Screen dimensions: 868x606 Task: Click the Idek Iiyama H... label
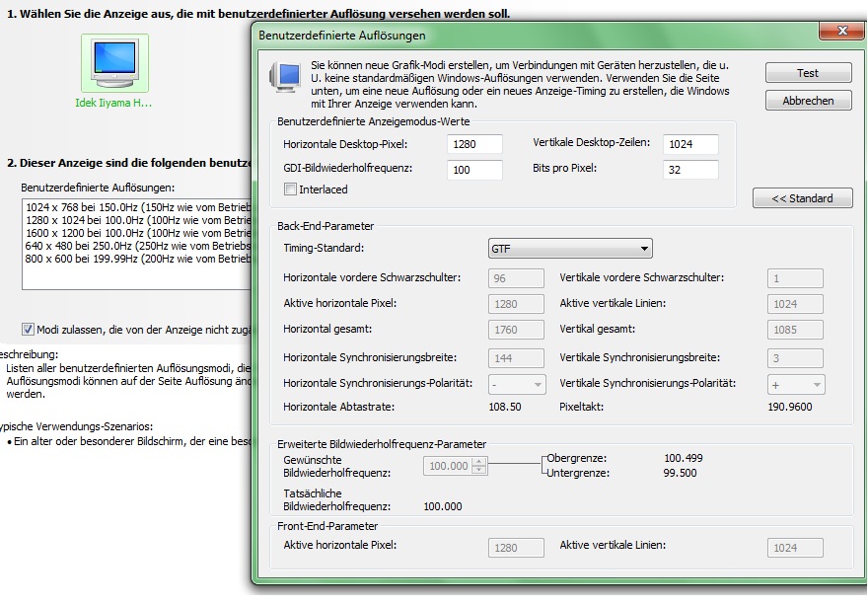point(113,103)
